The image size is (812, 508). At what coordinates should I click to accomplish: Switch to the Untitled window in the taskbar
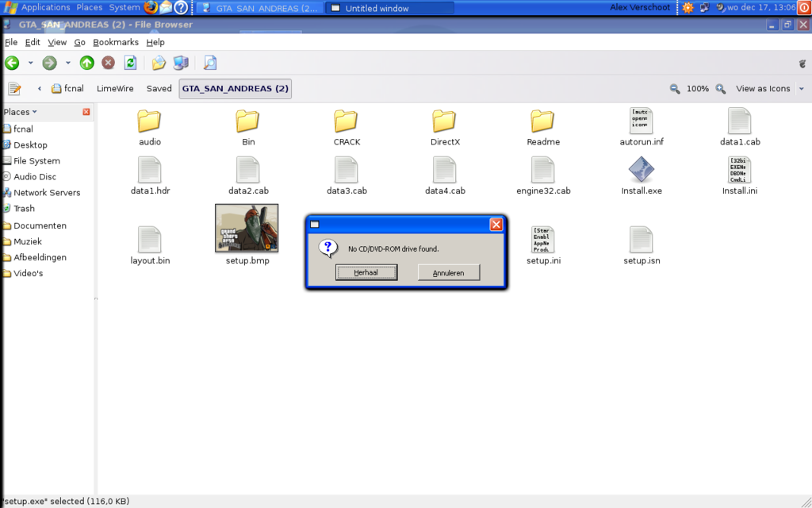[x=386, y=9]
